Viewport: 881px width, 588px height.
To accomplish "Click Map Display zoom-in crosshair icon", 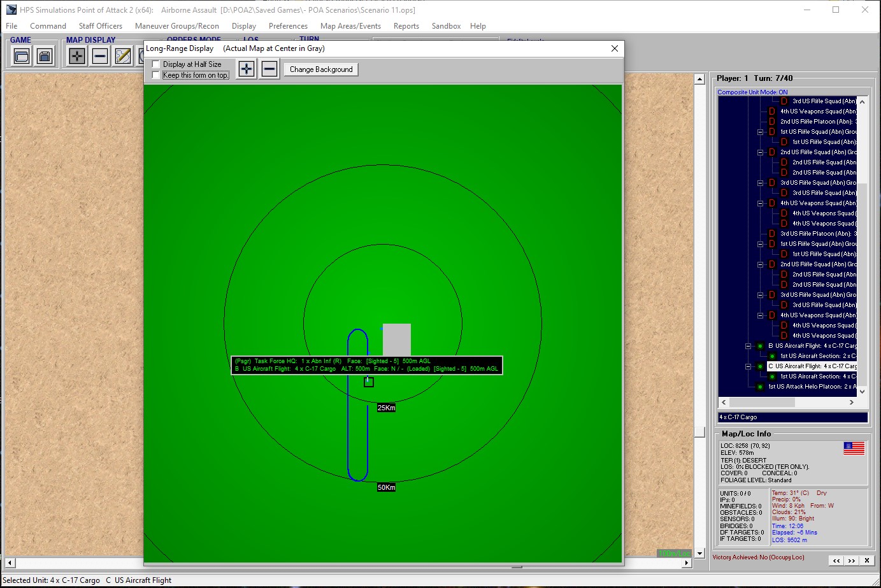I will click(x=77, y=56).
